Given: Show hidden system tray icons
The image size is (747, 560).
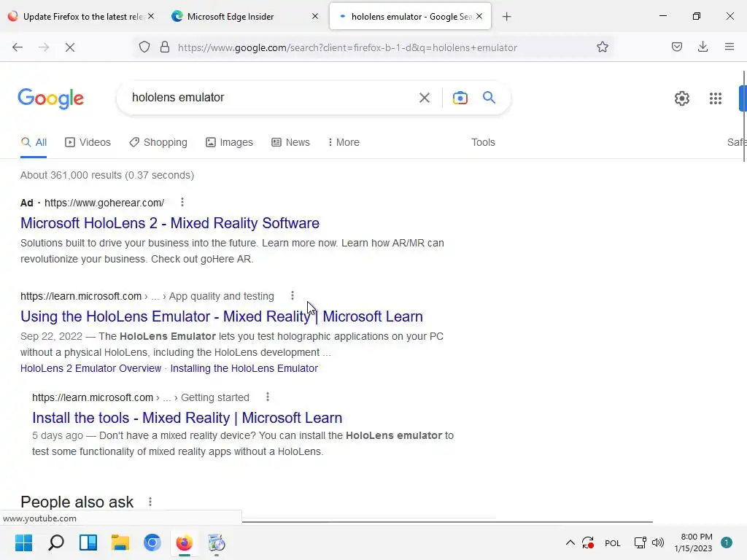Looking at the screenshot, I should [x=570, y=542].
